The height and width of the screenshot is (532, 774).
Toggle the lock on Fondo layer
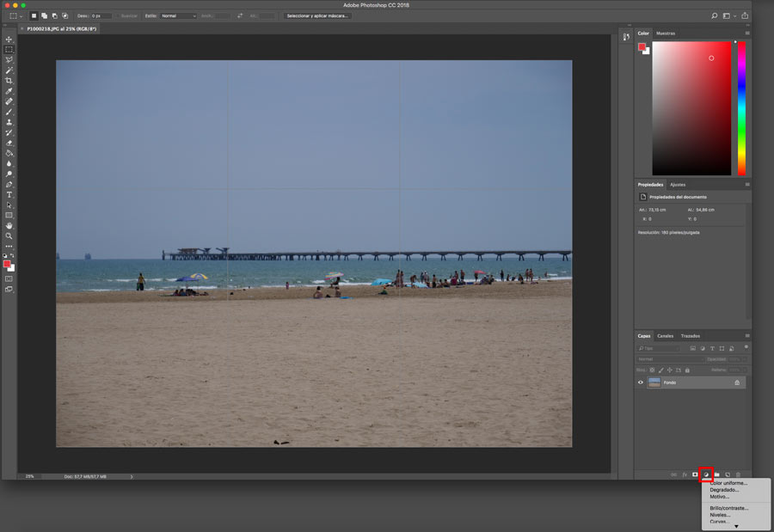[736, 382]
